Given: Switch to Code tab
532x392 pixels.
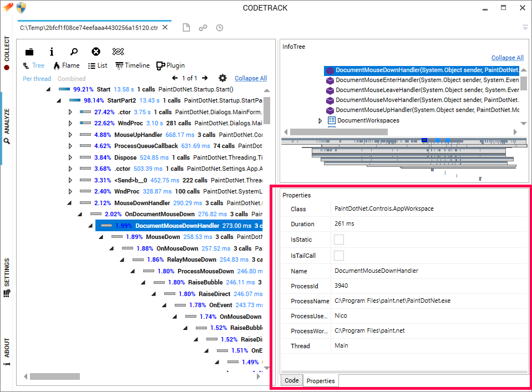Looking at the screenshot, I should [291, 380].
